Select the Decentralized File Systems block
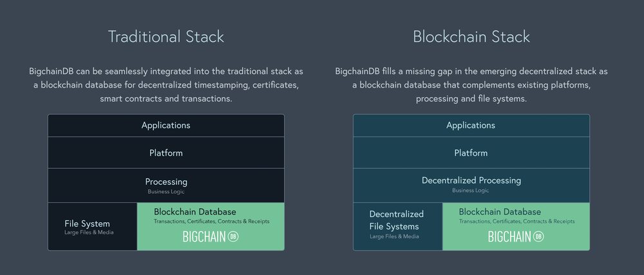Screen dimensions: 644x275 (x=397, y=220)
